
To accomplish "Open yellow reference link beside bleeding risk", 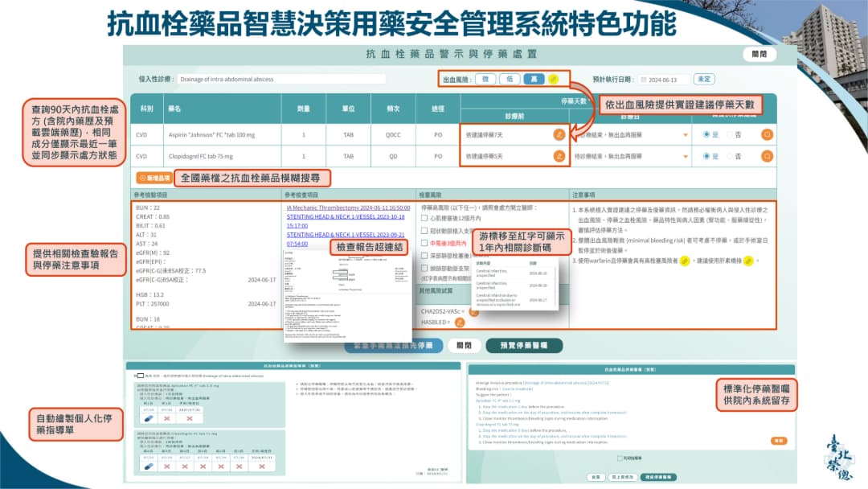I will click(x=553, y=79).
